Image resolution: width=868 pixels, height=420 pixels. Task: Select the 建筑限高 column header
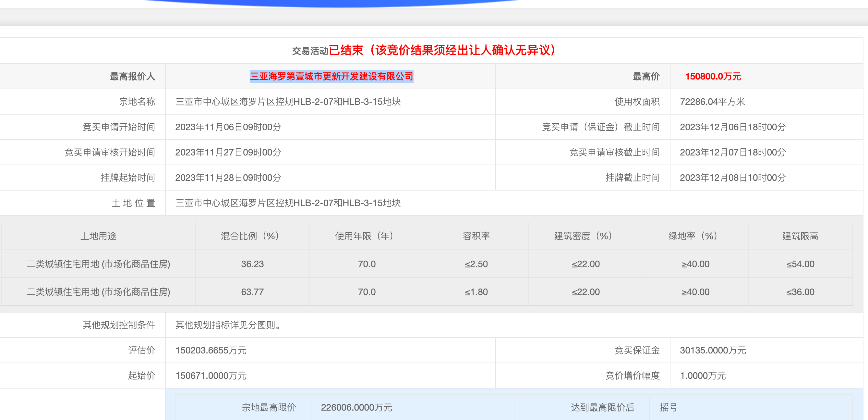click(x=800, y=236)
